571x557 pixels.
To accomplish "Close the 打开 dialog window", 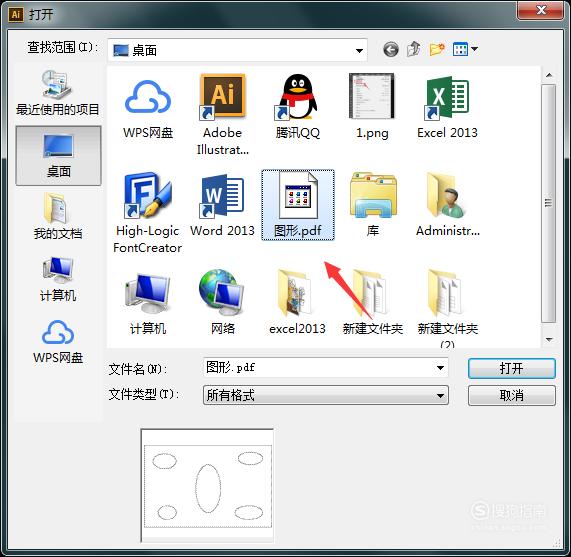I will (541, 10).
